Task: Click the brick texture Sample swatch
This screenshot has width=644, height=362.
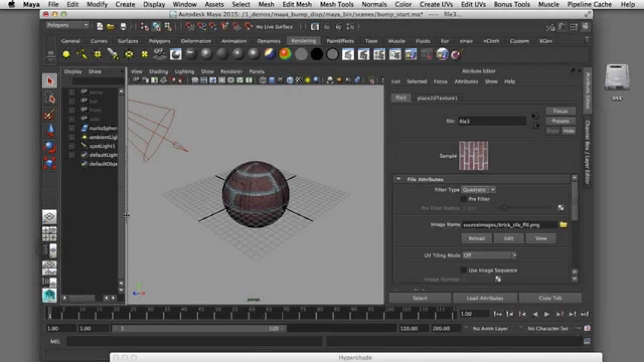Action: click(x=473, y=156)
